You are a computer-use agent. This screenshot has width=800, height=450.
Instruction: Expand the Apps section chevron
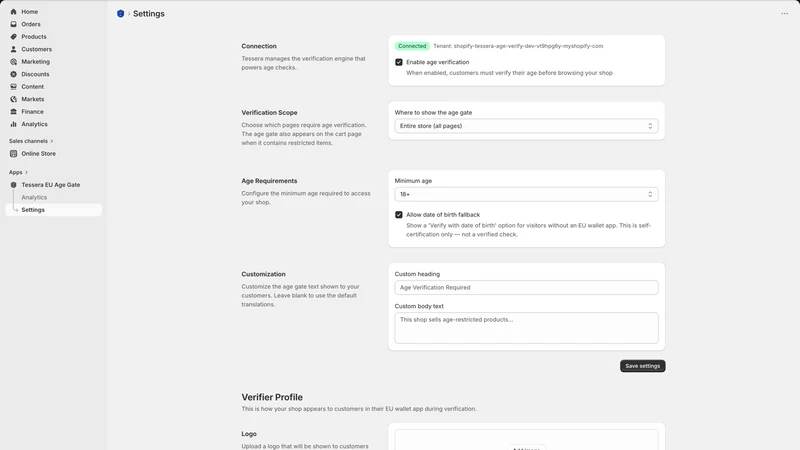[26, 172]
